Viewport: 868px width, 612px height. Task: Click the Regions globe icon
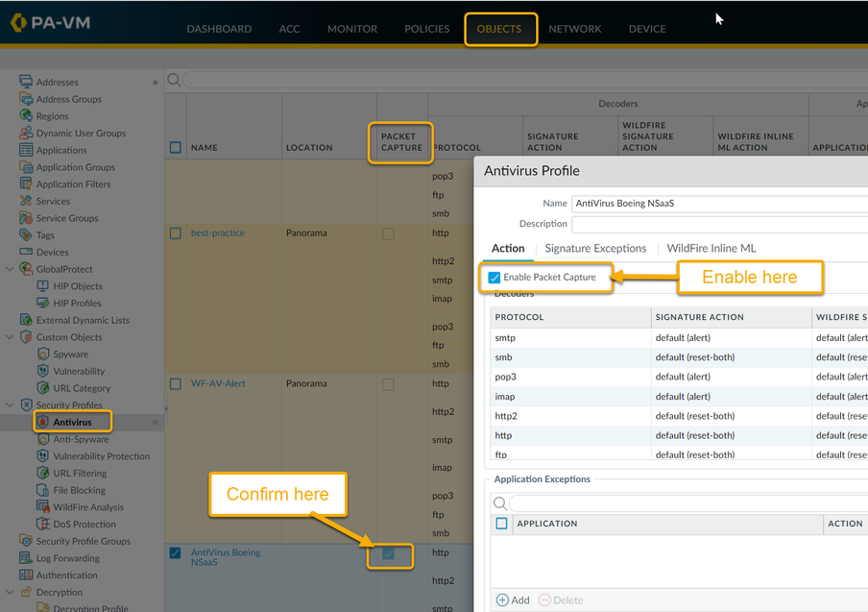pyautogui.click(x=26, y=116)
